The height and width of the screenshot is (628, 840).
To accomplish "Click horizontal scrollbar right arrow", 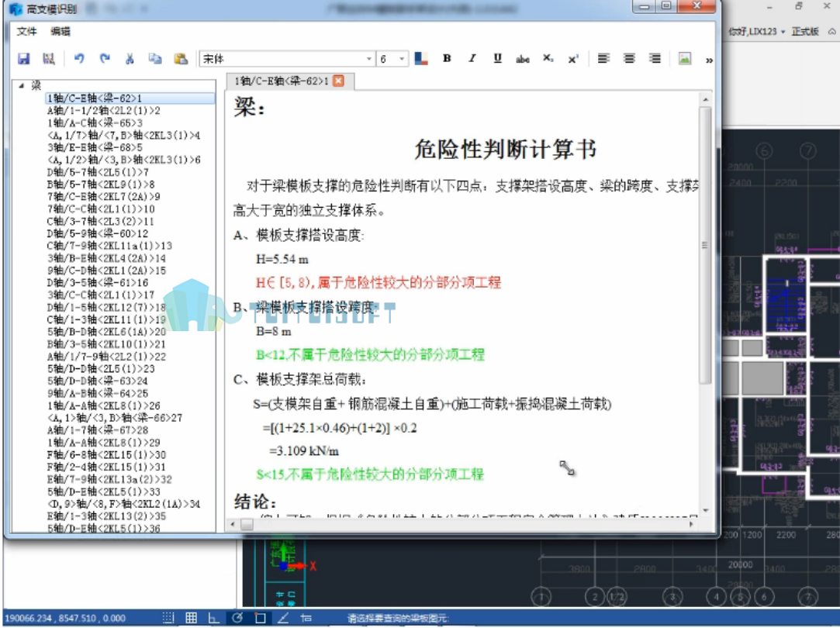I will pyautogui.click(x=692, y=524).
